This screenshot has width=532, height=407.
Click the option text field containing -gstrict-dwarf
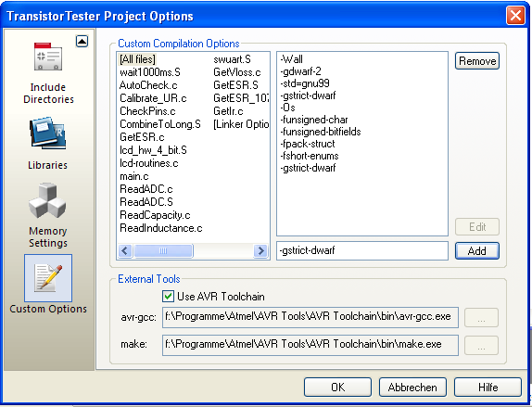362,251
